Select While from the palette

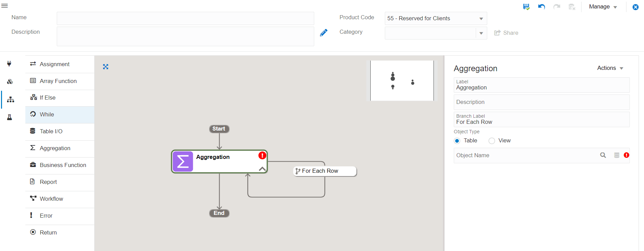click(60, 115)
